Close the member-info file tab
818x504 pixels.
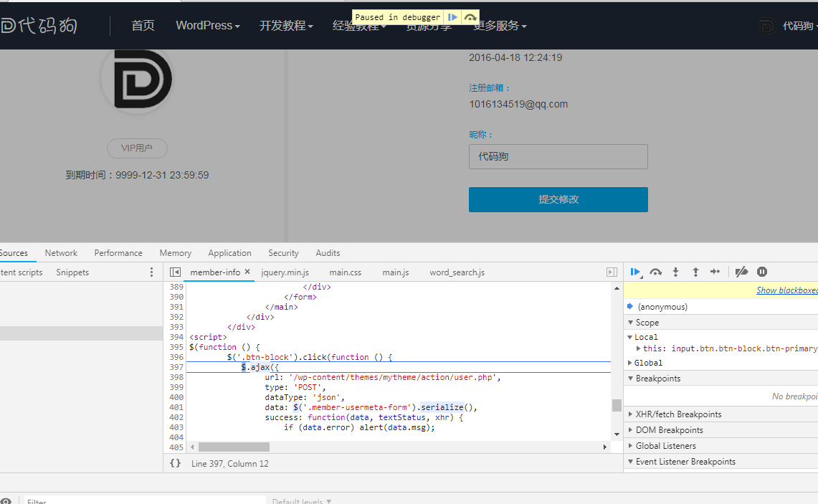(x=247, y=272)
